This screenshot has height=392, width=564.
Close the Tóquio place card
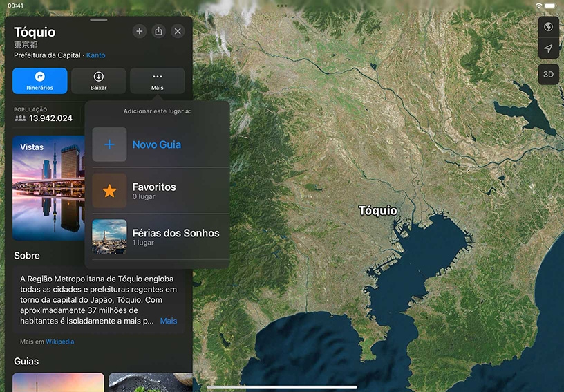pos(178,31)
